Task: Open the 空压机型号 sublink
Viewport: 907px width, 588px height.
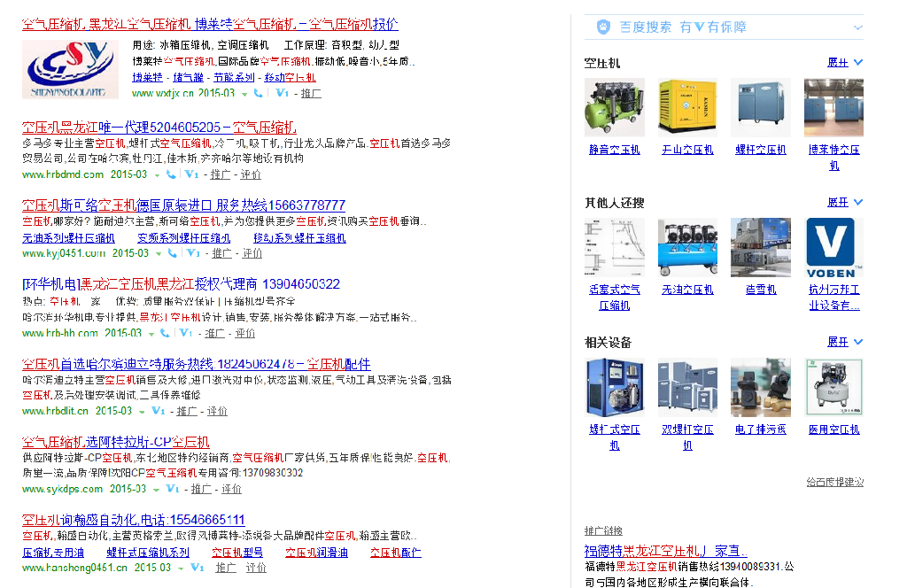Action: tap(237, 553)
